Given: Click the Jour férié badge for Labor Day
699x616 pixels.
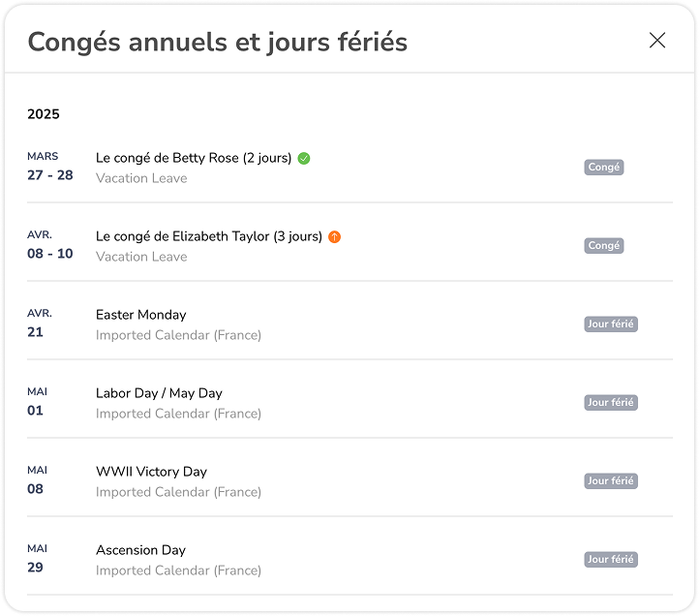Looking at the screenshot, I should (611, 403).
